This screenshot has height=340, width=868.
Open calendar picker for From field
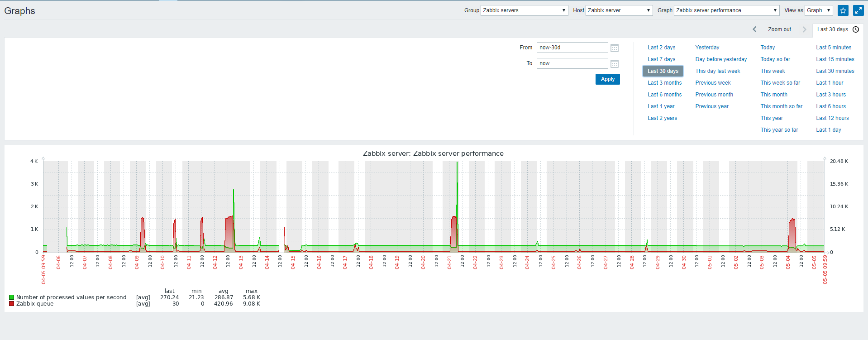click(x=614, y=48)
